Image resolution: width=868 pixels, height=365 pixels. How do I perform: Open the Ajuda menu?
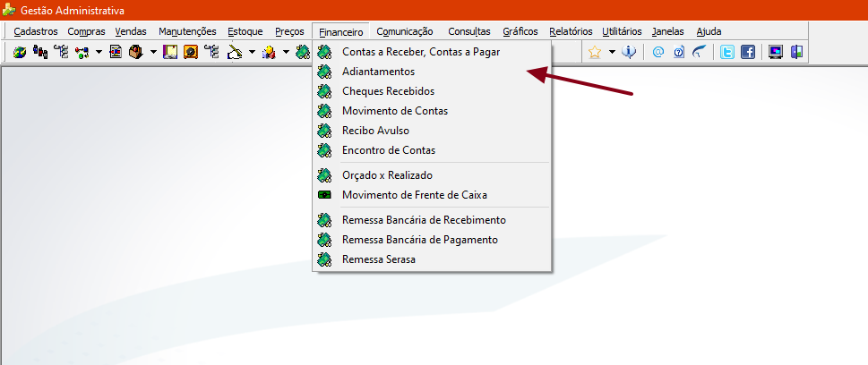tap(709, 31)
